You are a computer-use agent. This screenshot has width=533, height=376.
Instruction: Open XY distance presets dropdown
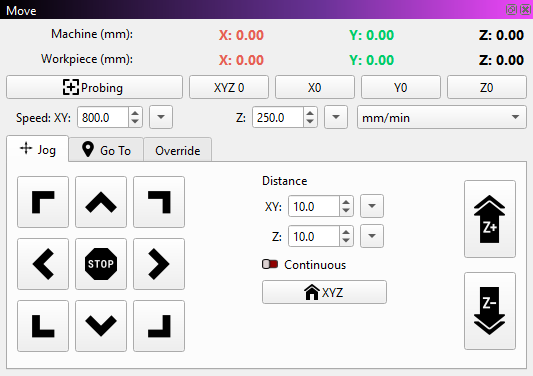(x=372, y=206)
